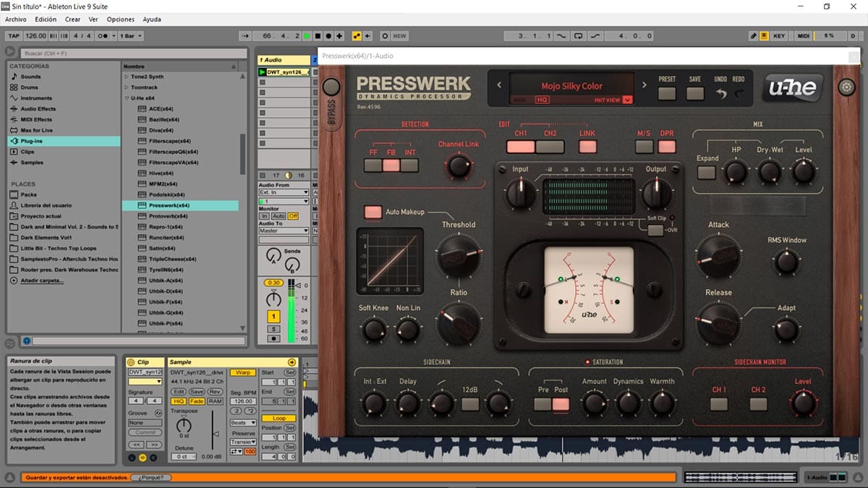This screenshot has height=488, width=868.
Task: Toggle draw mode pencil icon
Action: [x=754, y=35]
